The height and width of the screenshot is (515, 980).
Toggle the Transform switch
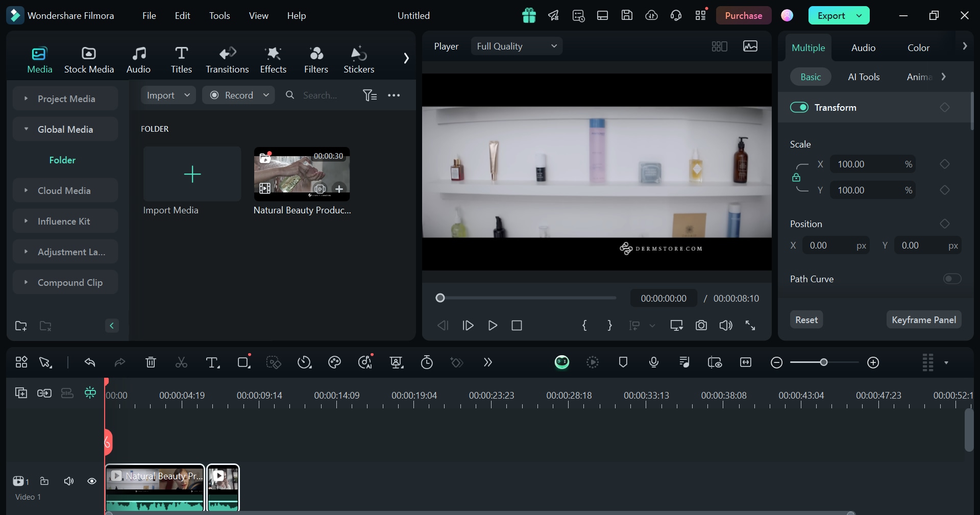pyautogui.click(x=799, y=107)
